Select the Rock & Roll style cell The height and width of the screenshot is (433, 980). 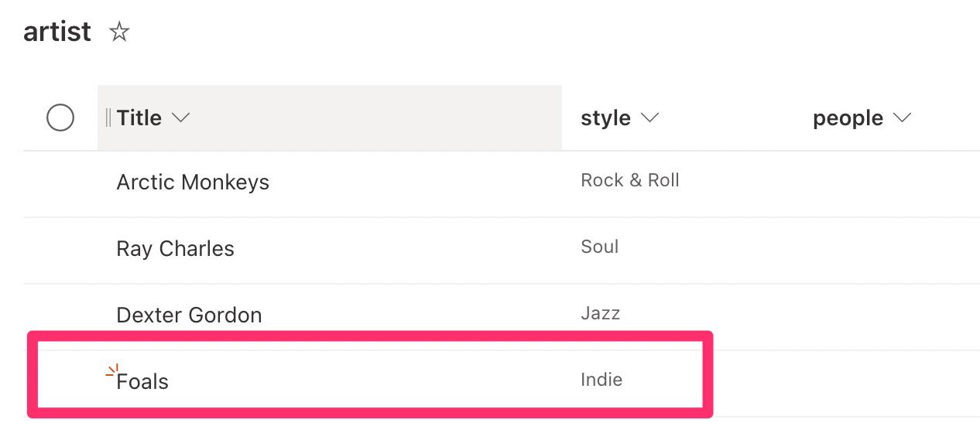pos(630,180)
